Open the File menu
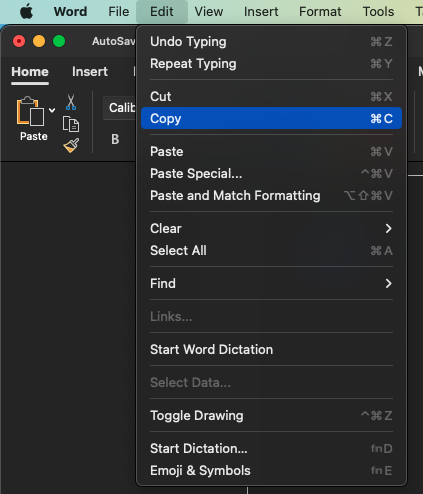The height and width of the screenshot is (494, 423). (x=119, y=12)
